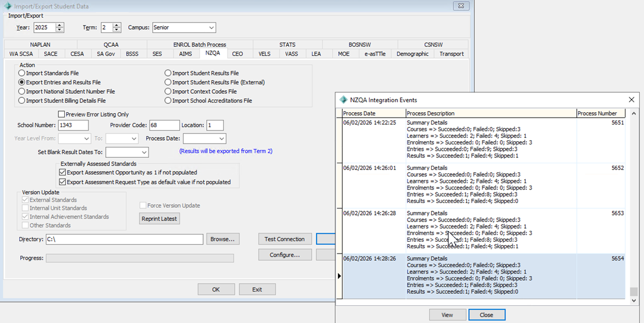Click the Browse... button
The height and width of the screenshot is (323, 644).
223,239
